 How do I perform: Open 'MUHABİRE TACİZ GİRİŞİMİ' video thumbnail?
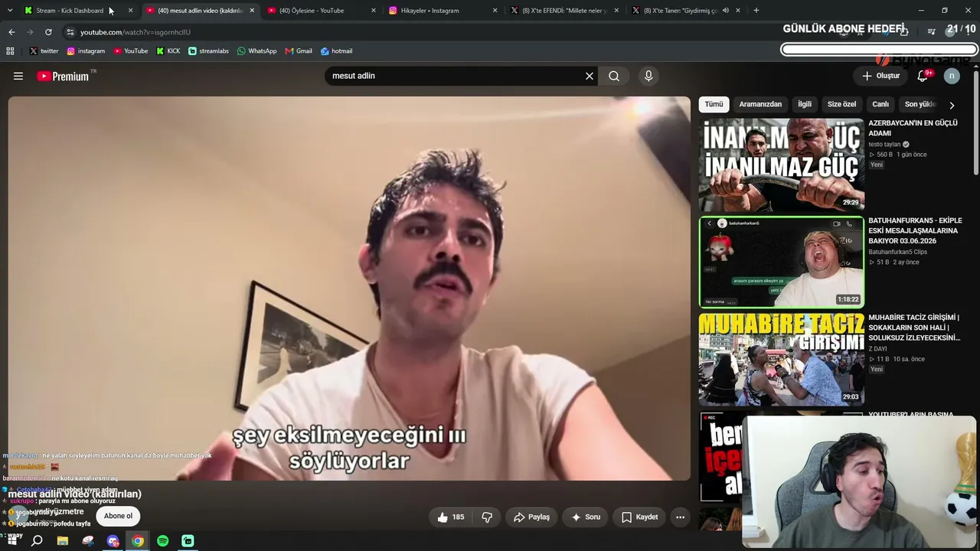click(x=782, y=359)
